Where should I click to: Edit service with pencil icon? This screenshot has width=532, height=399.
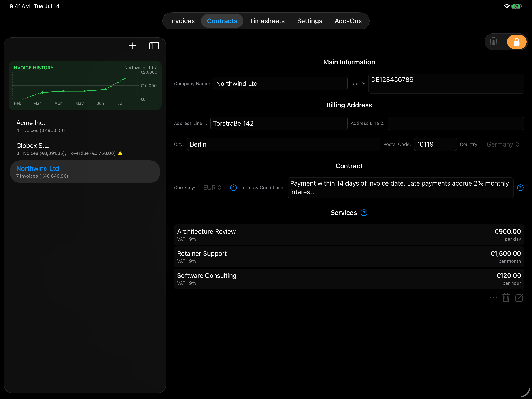click(x=519, y=298)
